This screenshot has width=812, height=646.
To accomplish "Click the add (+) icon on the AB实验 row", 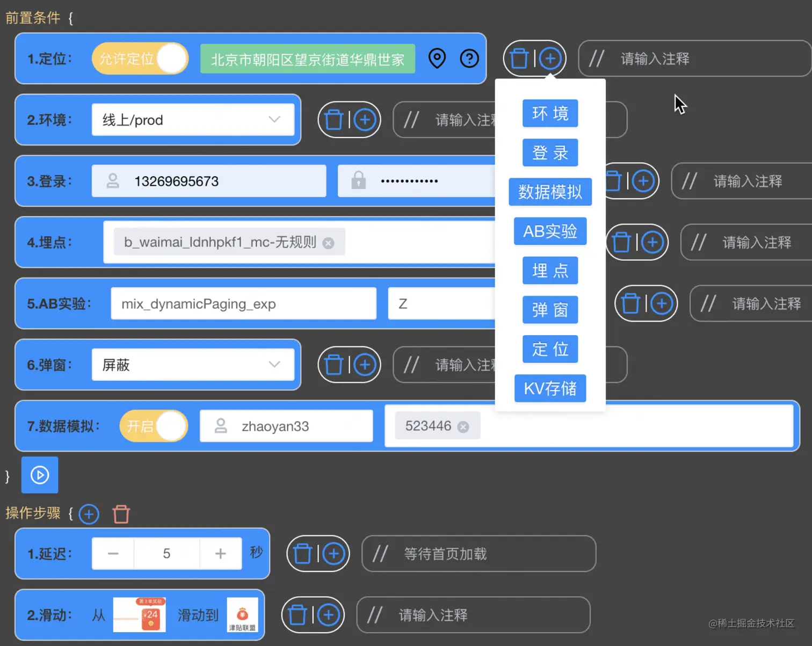I will (663, 303).
